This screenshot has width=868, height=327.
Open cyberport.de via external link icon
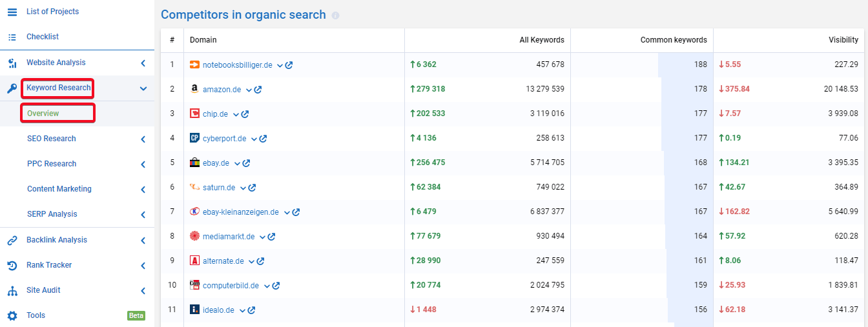coord(263,139)
